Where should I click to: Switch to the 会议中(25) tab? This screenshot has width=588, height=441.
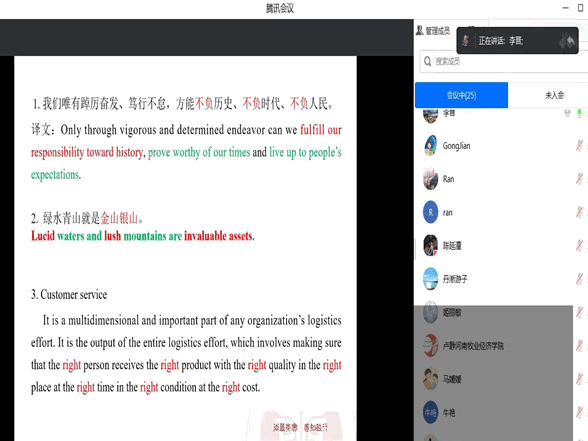461,95
